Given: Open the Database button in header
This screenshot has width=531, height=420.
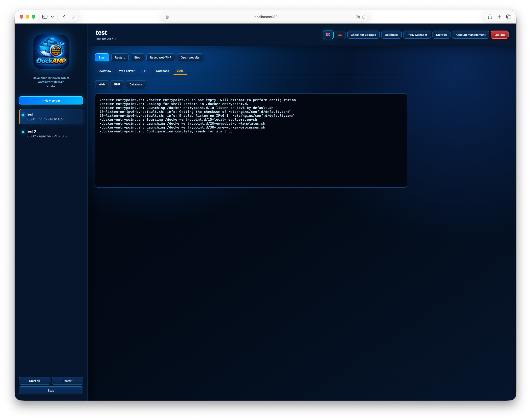Looking at the screenshot, I should 391,35.
